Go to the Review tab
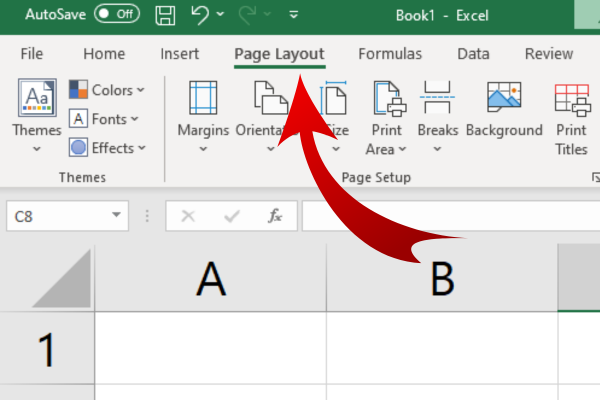The height and width of the screenshot is (400, 600). [x=549, y=54]
